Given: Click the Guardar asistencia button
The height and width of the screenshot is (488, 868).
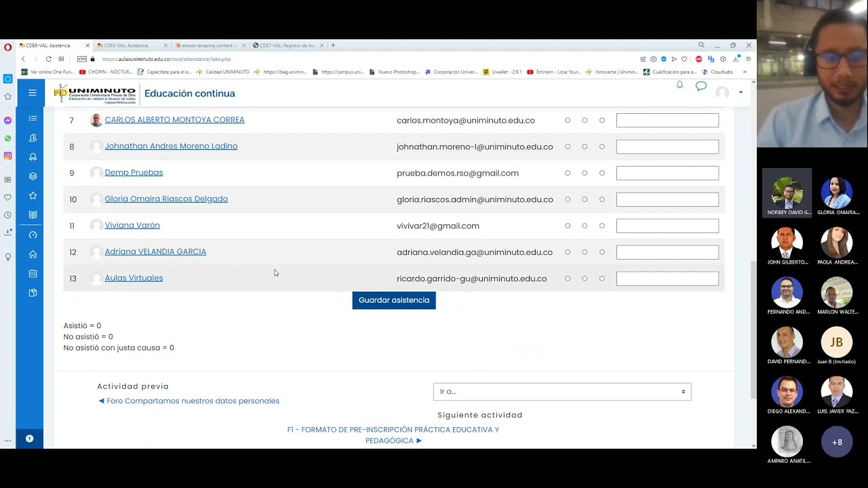Looking at the screenshot, I should (394, 300).
